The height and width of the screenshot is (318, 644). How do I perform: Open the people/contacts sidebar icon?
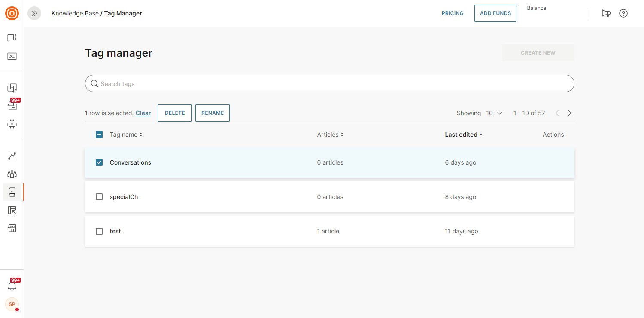click(x=12, y=174)
